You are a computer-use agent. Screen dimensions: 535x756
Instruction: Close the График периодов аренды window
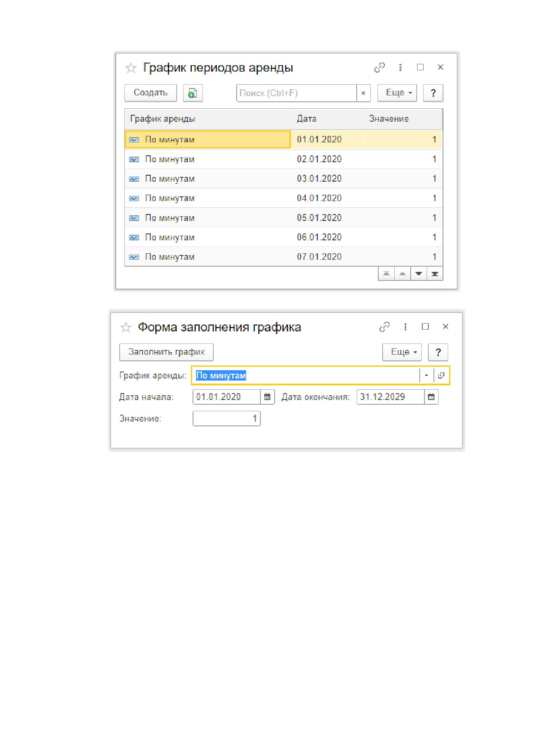[x=440, y=67]
